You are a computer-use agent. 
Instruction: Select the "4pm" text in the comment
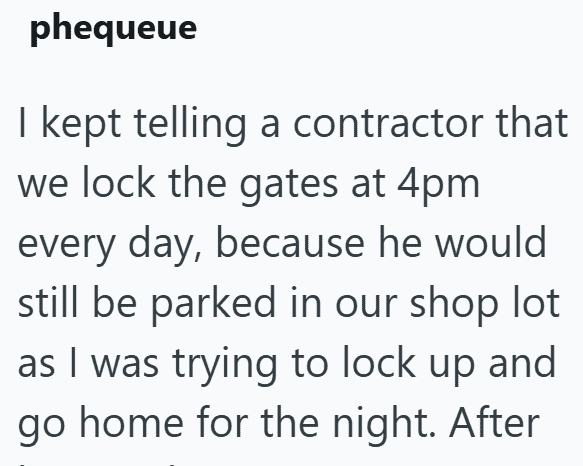click(438, 185)
